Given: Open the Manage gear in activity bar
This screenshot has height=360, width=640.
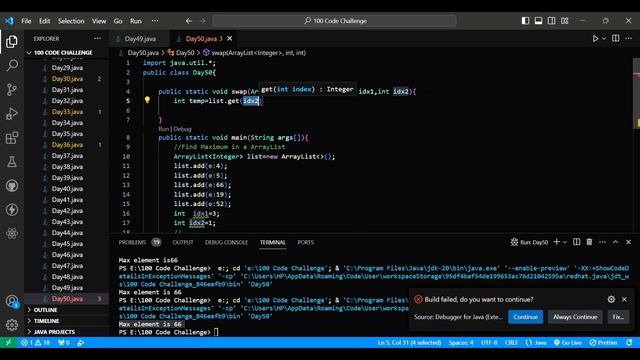Looking at the screenshot, I should (x=12, y=325).
